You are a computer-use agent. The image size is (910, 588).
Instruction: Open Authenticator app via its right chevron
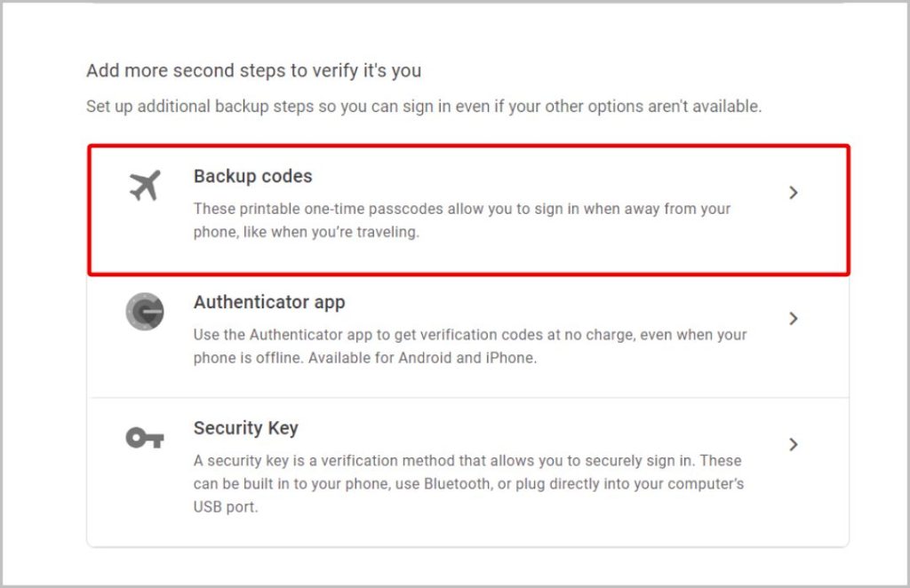pyautogui.click(x=794, y=318)
